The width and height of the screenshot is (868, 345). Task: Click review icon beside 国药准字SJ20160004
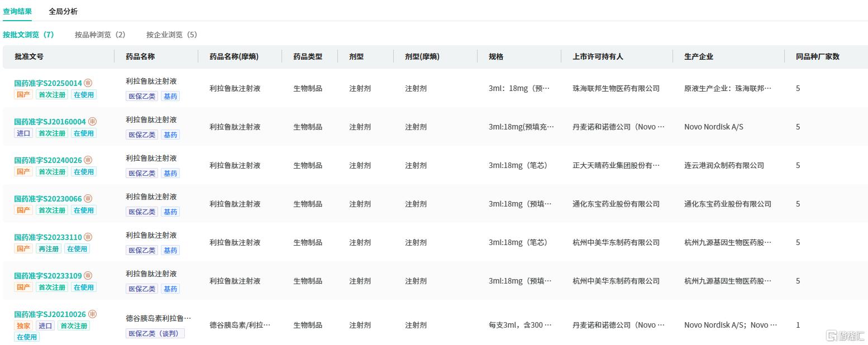pos(93,122)
